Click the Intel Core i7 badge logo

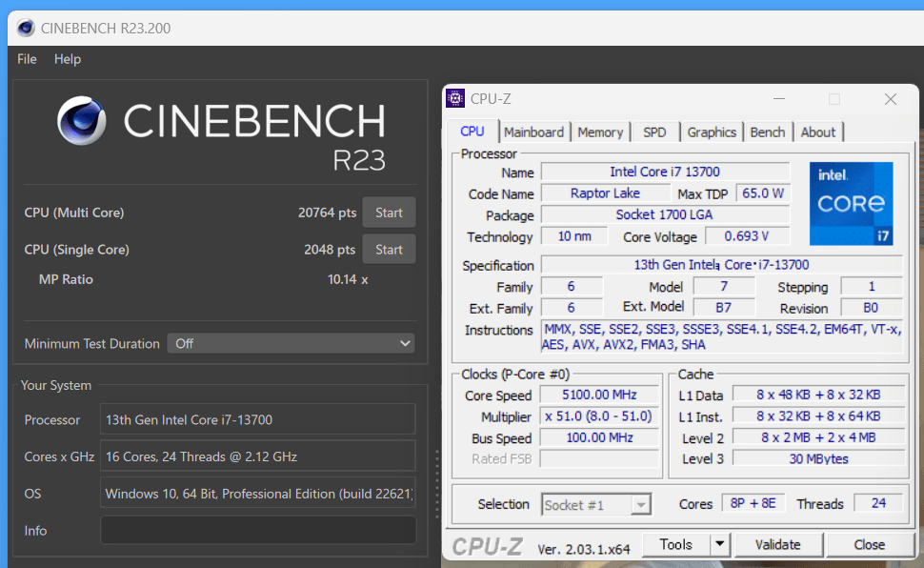click(851, 204)
